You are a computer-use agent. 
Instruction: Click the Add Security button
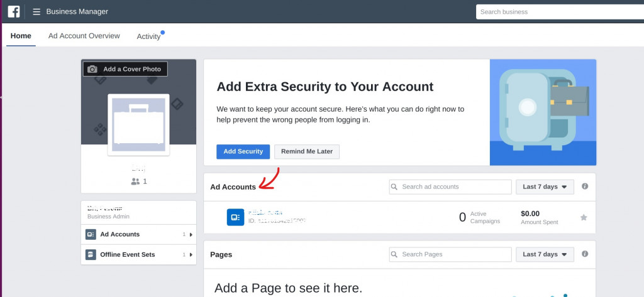[x=243, y=151]
